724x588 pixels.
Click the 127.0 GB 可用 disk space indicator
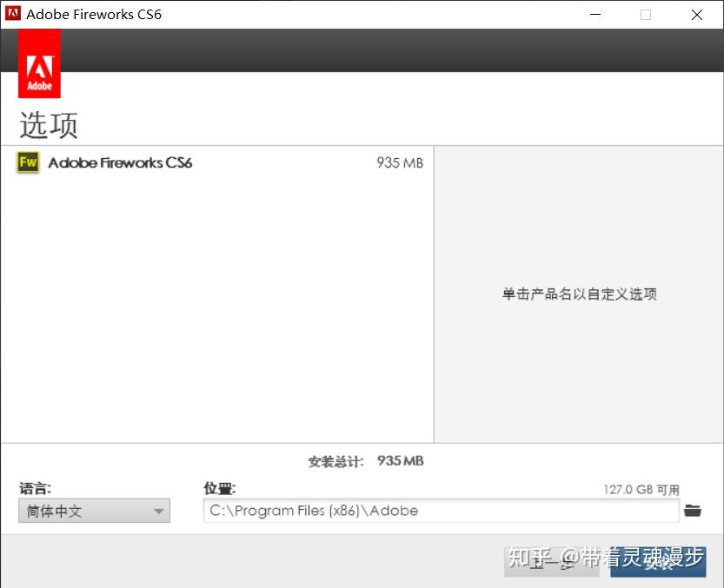(643, 489)
